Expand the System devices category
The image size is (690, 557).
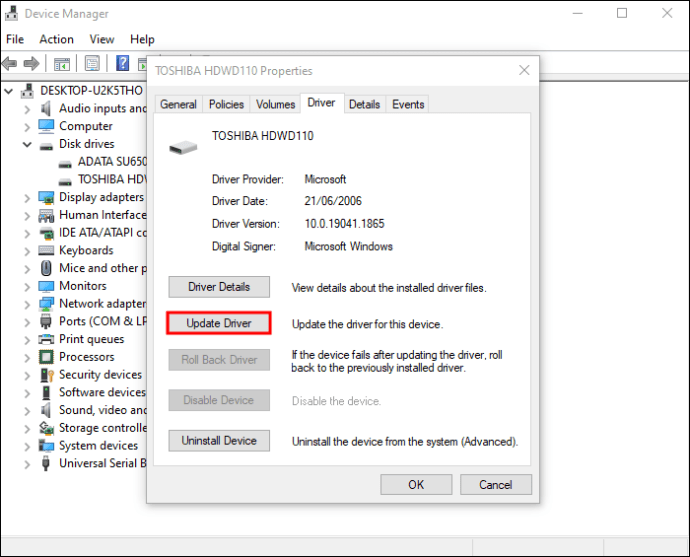click(x=27, y=447)
